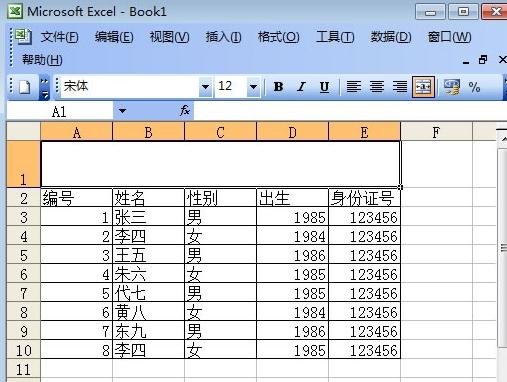The image size is (507, 382).
Task: Select the cell containing 姓名
Action: point(149,198)
